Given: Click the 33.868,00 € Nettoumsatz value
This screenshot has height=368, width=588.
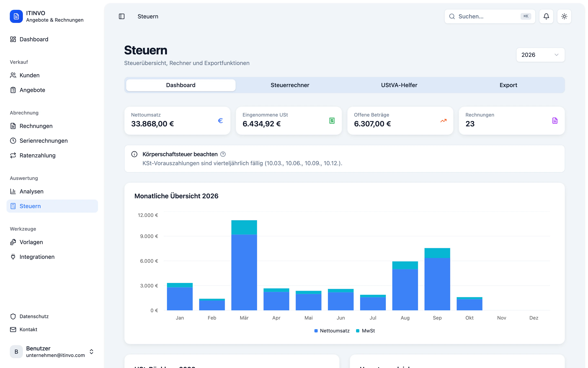Looking at the screenshot, I should tap(152, 124).
